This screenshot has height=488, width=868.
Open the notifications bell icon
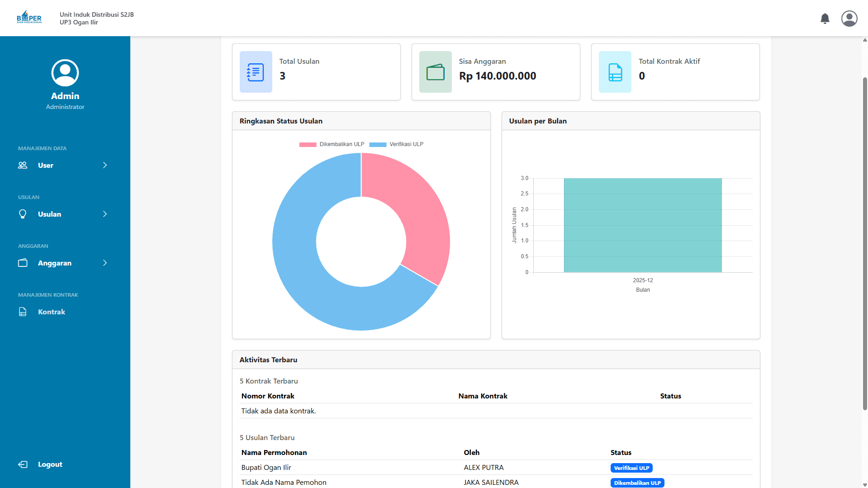825,19
